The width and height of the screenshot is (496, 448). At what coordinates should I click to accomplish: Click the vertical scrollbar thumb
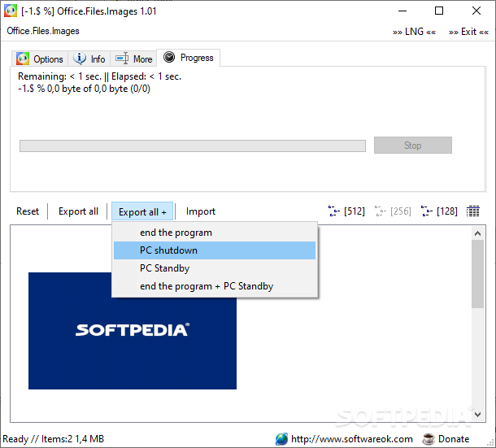click(477, 274)
